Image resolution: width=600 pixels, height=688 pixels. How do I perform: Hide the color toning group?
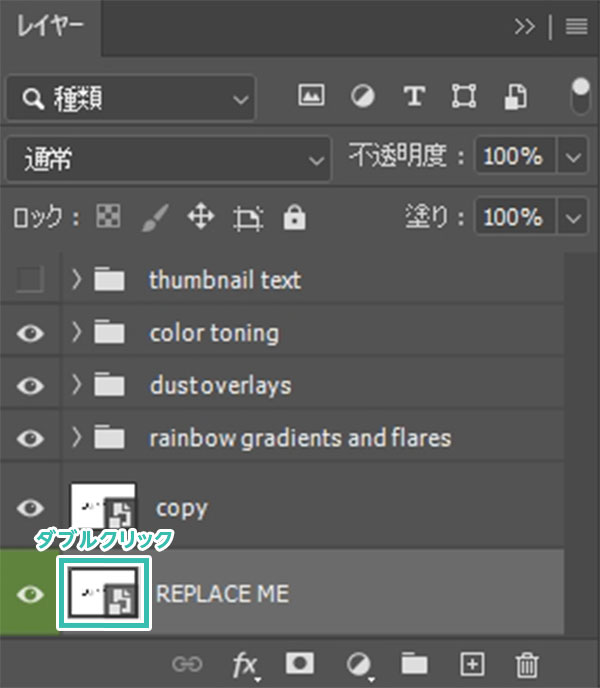pos(30,333)
